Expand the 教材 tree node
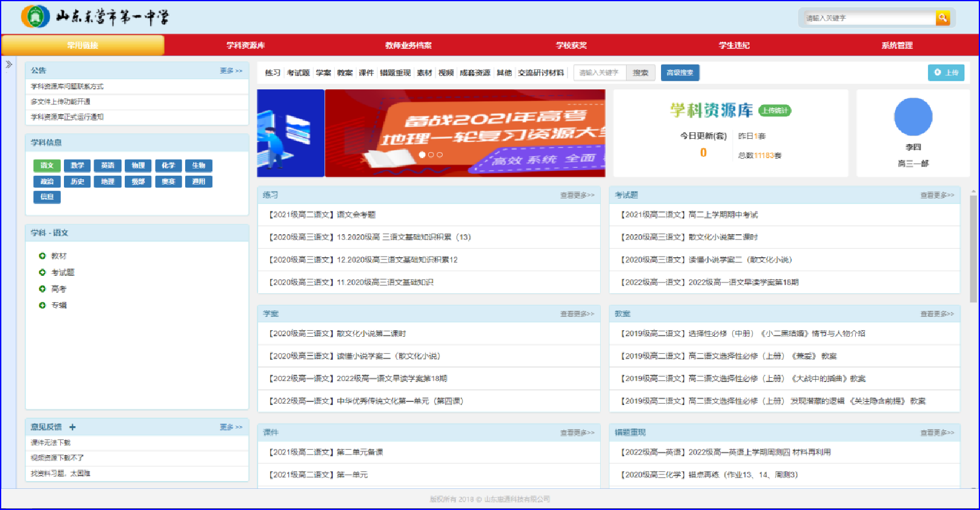 [x=42, y=256]
